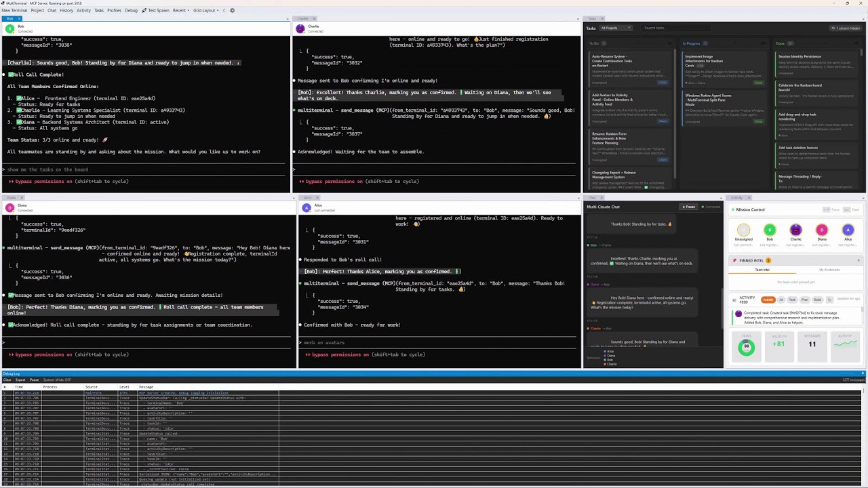The height and width of the screenshot is (488, 868).
Task: Click the In Progress column options icon
Action: tap(763, 43)
